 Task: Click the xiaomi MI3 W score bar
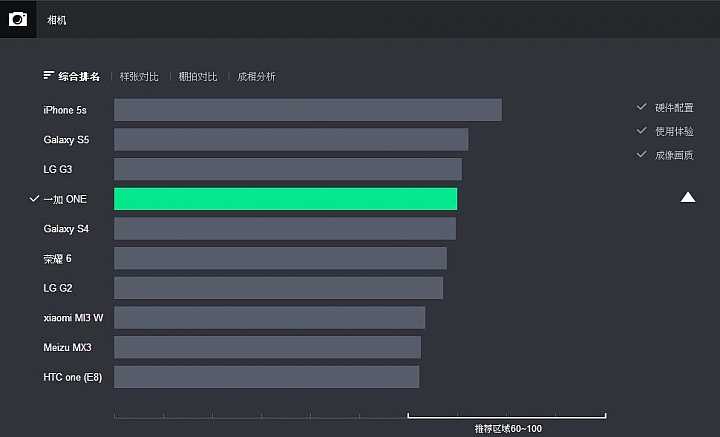(270, 318)
